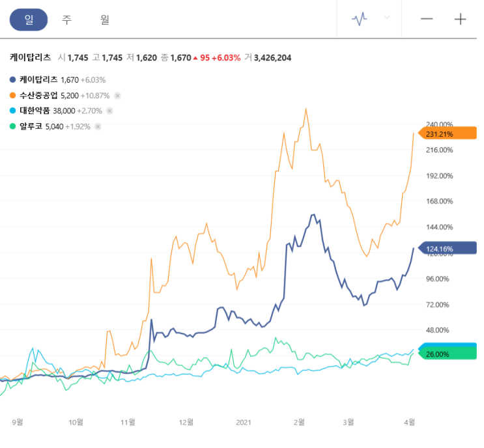Image resolution: width=484 pixels, height=448 pixels.
Task: Click the 대한약품 price 38,000
Action: [x=64, y=111]
